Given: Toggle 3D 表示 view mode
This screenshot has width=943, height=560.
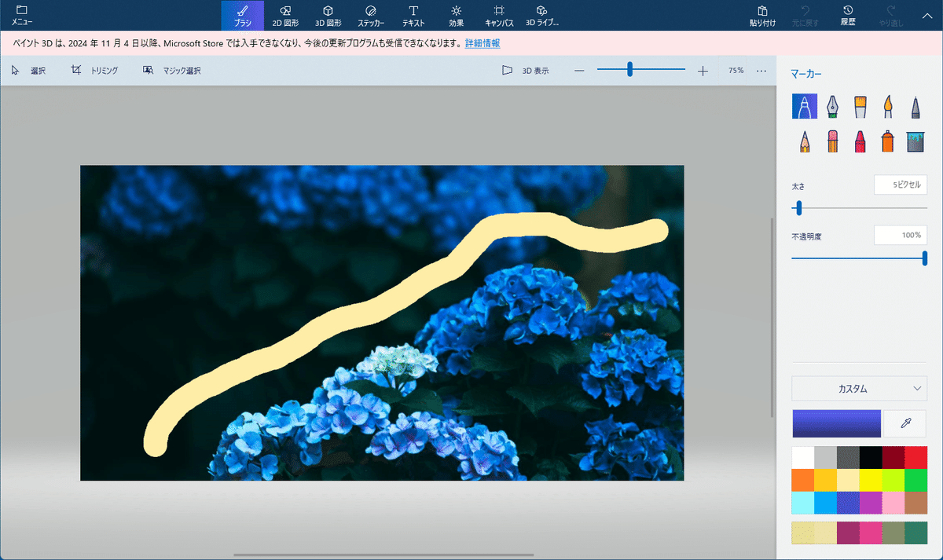Looking at the screenshot, I should click(x=526, y=71).
